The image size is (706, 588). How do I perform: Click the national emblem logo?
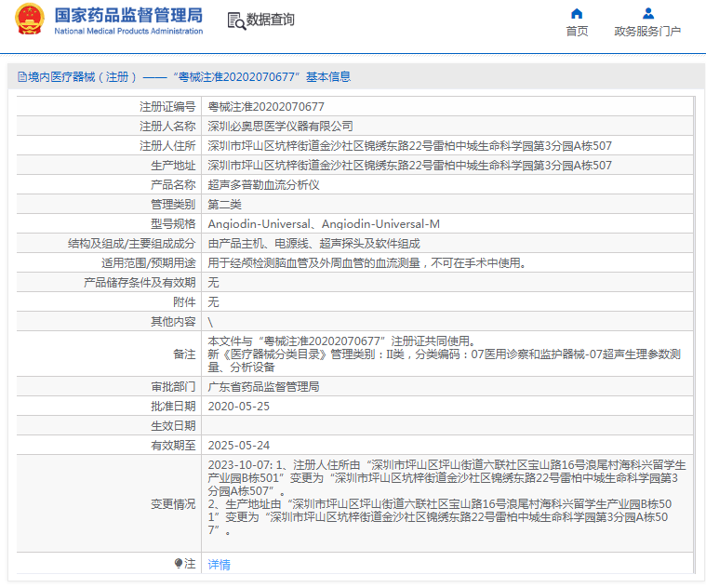[x=30, y=20]
